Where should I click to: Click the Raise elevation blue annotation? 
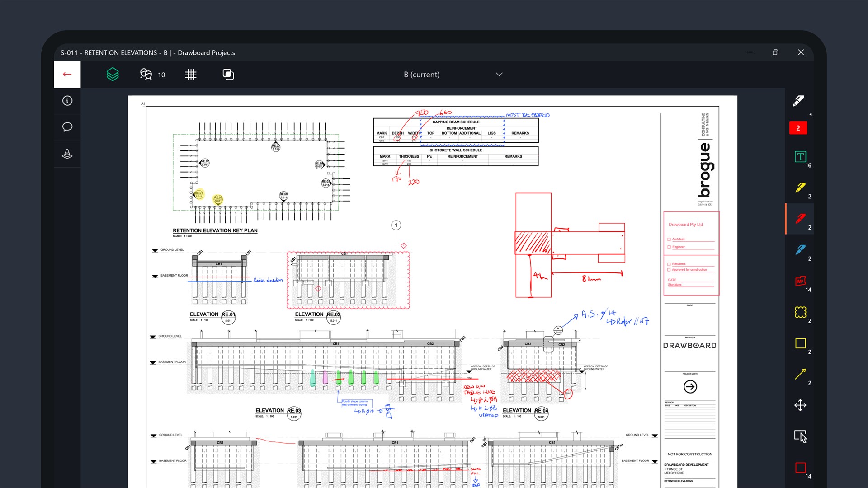coord(268,280)
